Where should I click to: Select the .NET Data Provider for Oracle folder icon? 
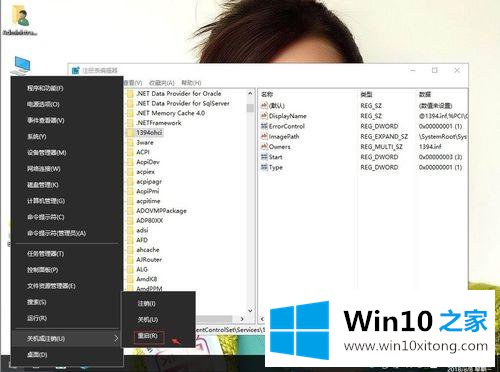[130, 94]
